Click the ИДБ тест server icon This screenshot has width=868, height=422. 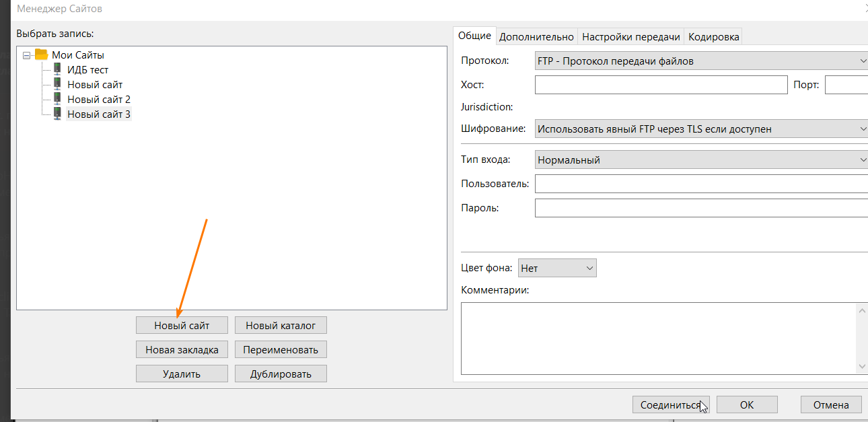click(57, 69)
